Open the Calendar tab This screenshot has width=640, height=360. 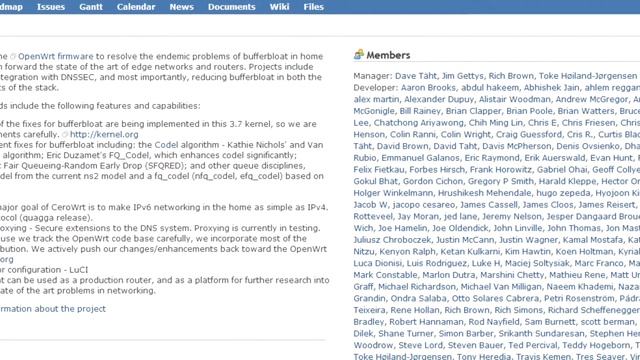pyautogui.click(x=136, y=7)
